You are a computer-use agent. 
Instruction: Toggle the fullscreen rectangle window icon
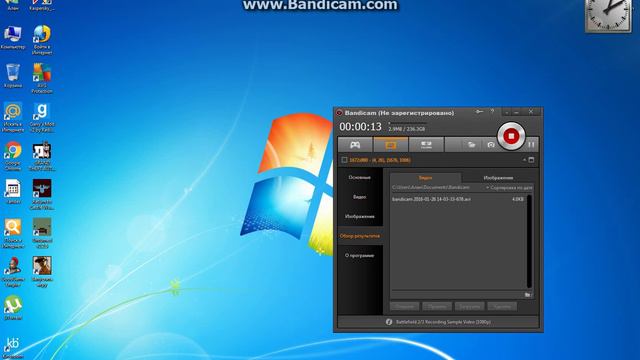531,160
